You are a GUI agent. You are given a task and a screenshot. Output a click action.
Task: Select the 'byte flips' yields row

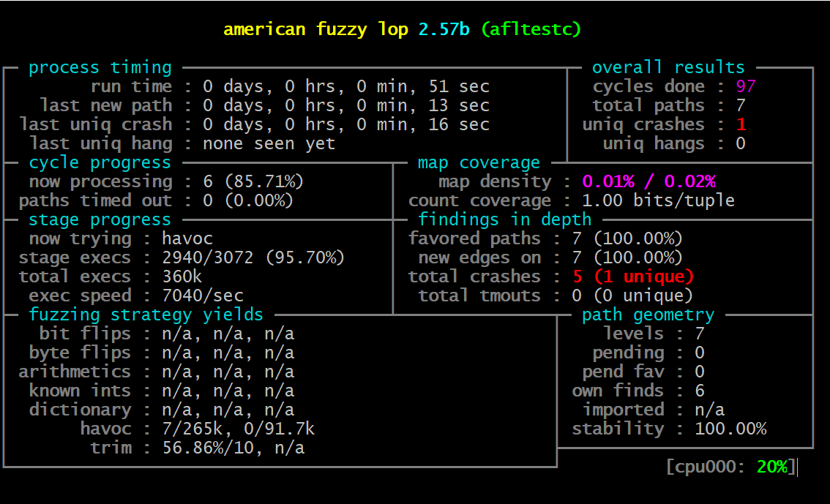click(162, 353)
